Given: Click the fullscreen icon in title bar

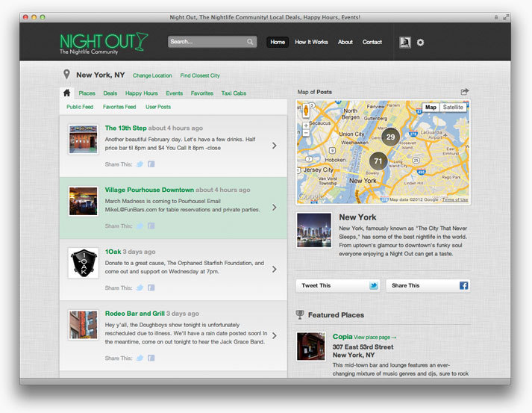Looking at the screenshot, I should [x=506, y=17].
